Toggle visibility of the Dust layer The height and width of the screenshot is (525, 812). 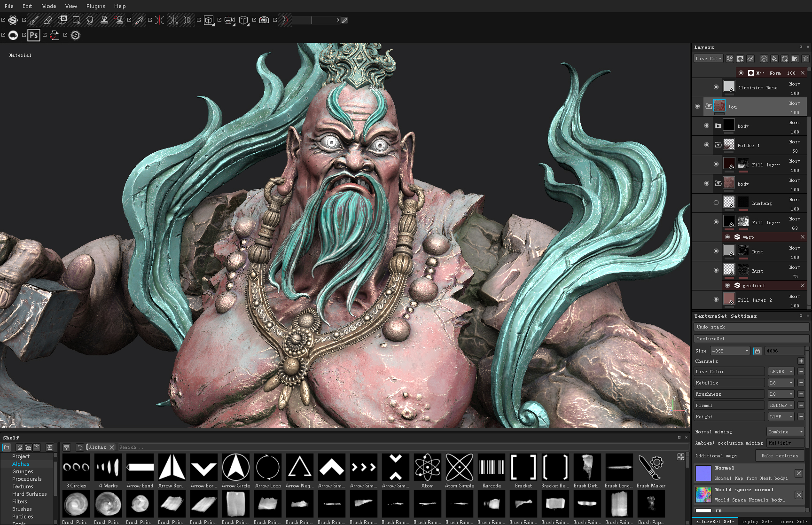716,251
